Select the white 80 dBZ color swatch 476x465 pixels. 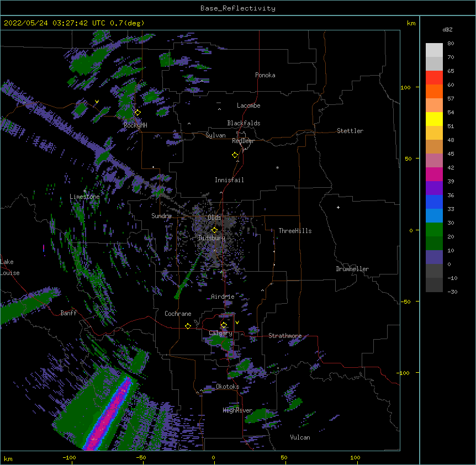click(x=434, y=50)
